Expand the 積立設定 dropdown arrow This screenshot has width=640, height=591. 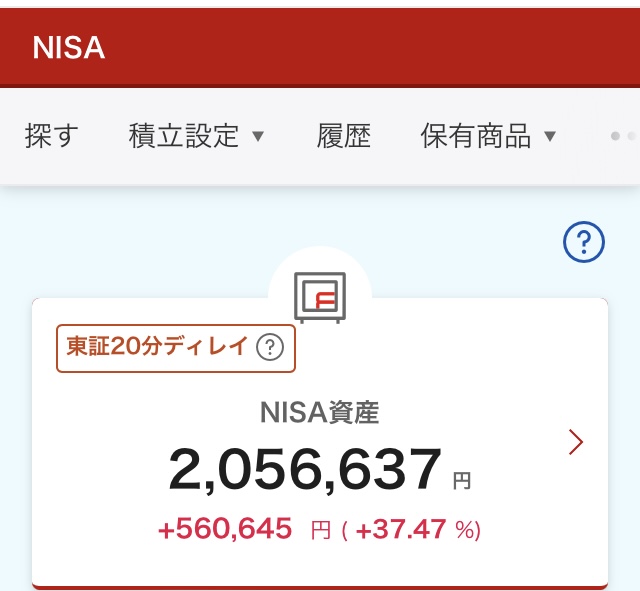pos(258,136)
